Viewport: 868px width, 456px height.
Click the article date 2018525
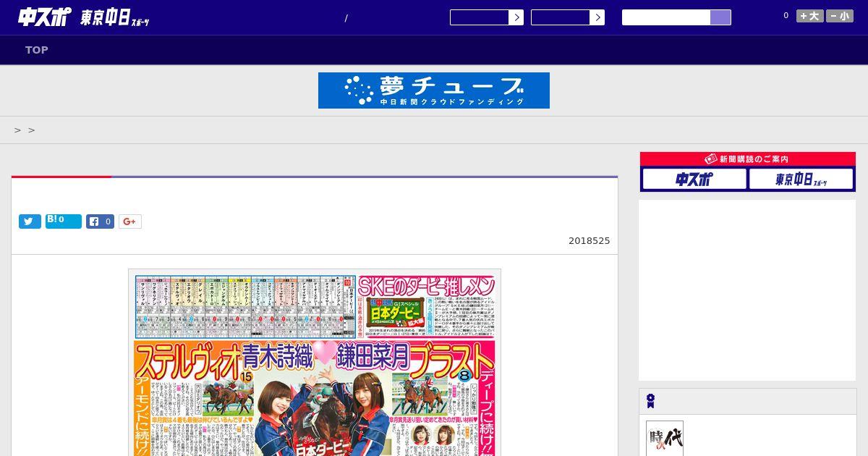click(x=589, y=241)
